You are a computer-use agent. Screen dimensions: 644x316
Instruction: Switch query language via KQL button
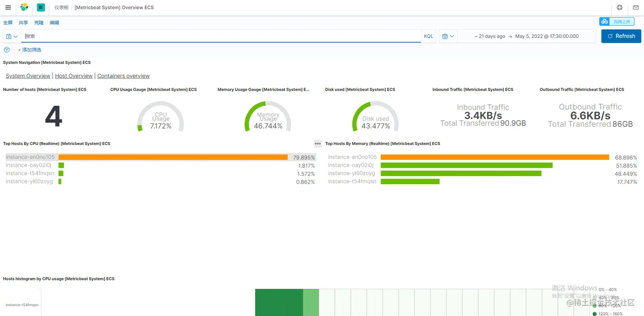pos(428,36)
